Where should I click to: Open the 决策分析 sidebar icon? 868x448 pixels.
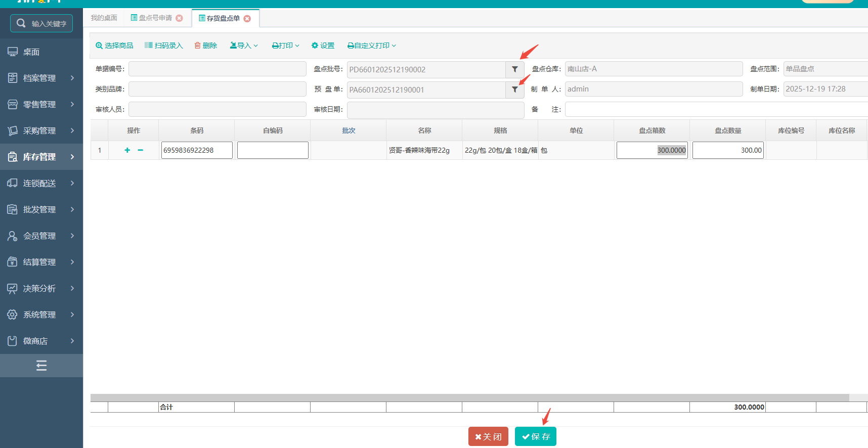(13, 288)
